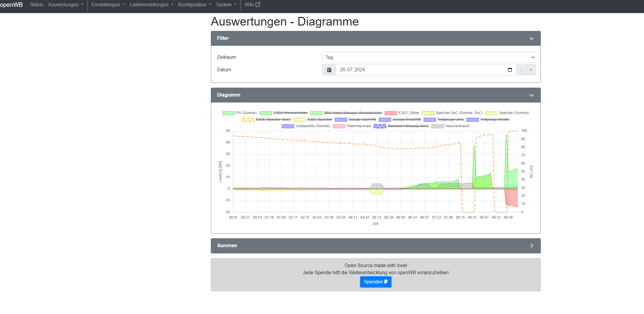Screen dimensions: 644x314
Task: Click the date field showing 26.07.2024
Action: [416, 70]
